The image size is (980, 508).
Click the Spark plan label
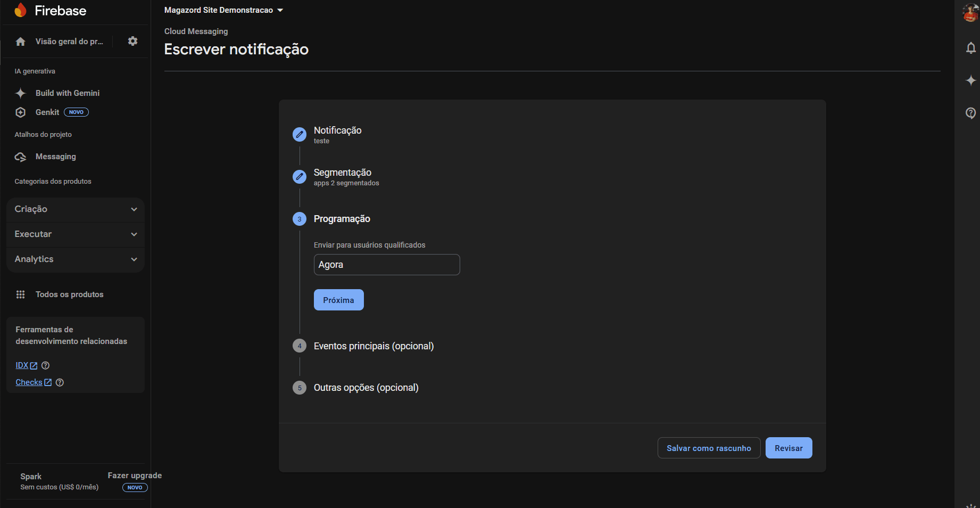click(31, 477)
